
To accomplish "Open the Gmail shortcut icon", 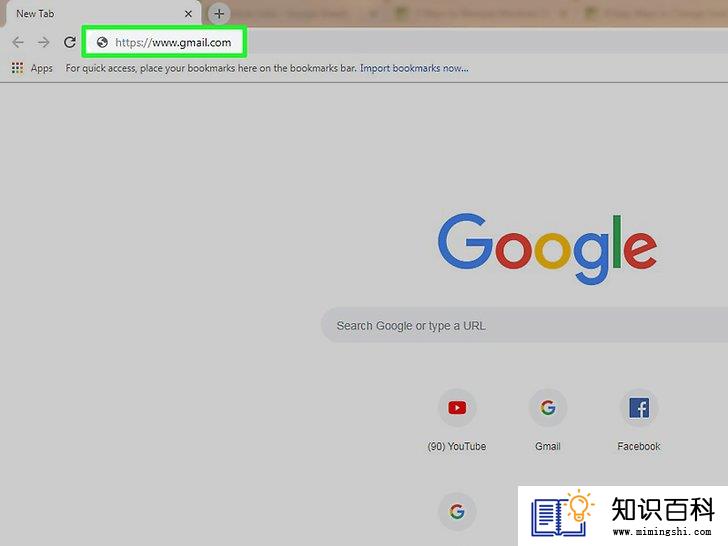I will (548, 408).
